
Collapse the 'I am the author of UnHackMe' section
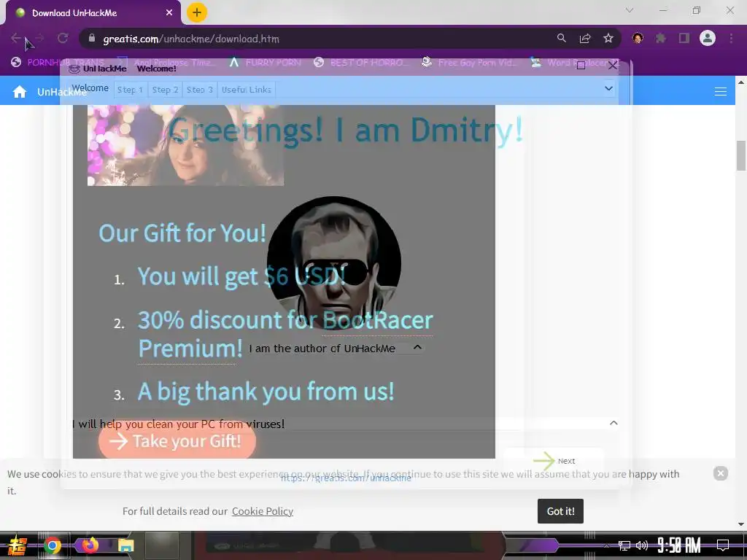coord(417,348)
